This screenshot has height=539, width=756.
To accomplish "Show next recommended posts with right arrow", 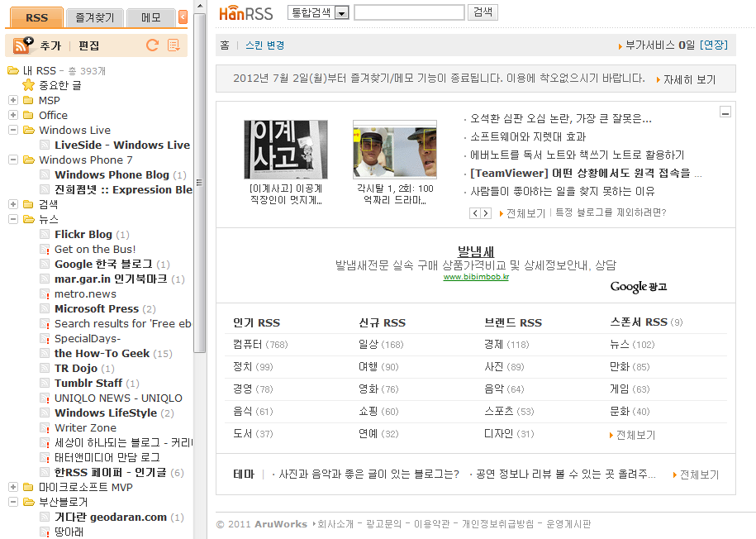I will tap(486, 213).
